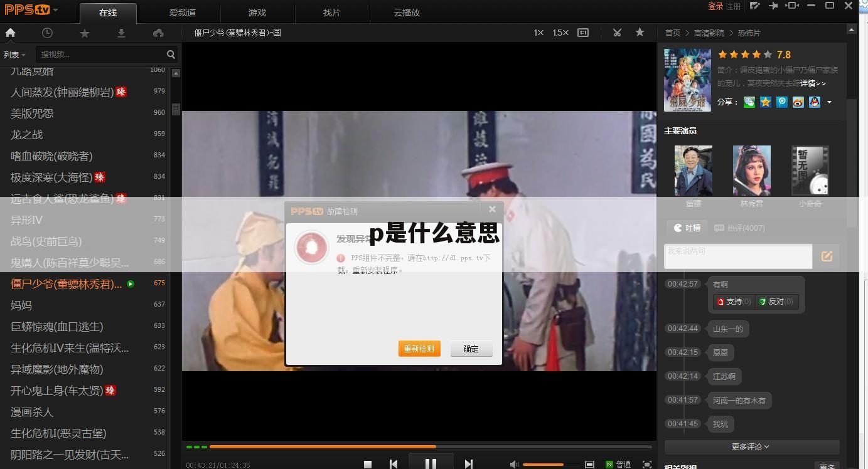Screen dimensions: 868x469
Task: Select 1× playback speed
Action: [538, 33]
